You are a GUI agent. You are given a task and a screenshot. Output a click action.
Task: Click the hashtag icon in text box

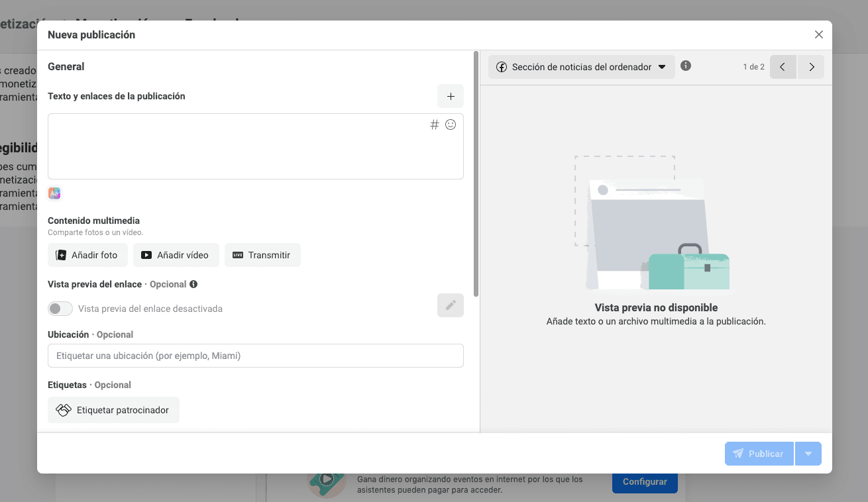pos(435,125)
